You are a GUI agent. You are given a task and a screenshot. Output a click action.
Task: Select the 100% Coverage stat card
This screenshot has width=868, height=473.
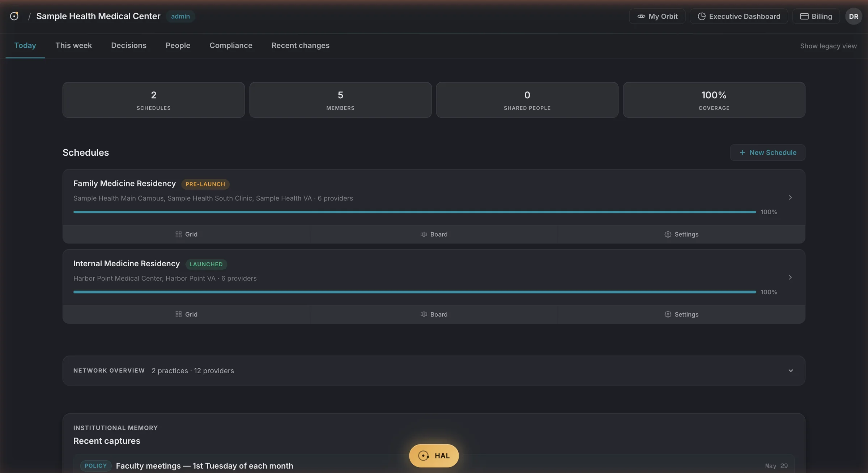tap(714, 100)
